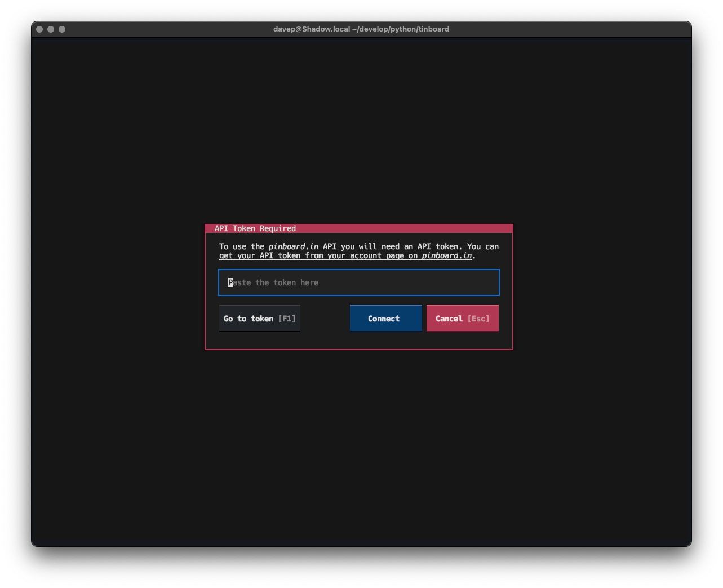Maximize the terminal window with third button

[62, 29]
